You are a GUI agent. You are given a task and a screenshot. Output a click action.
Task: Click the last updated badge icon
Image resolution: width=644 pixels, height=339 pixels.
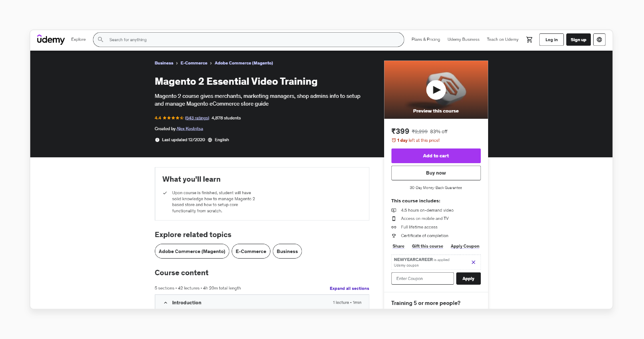point(157,140)
